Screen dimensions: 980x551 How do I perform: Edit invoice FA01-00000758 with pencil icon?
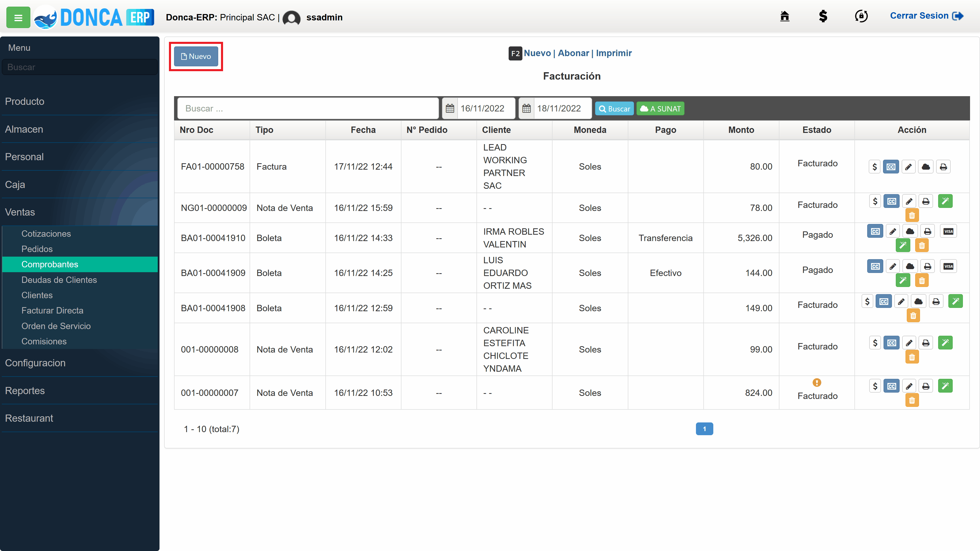[909, 167]
